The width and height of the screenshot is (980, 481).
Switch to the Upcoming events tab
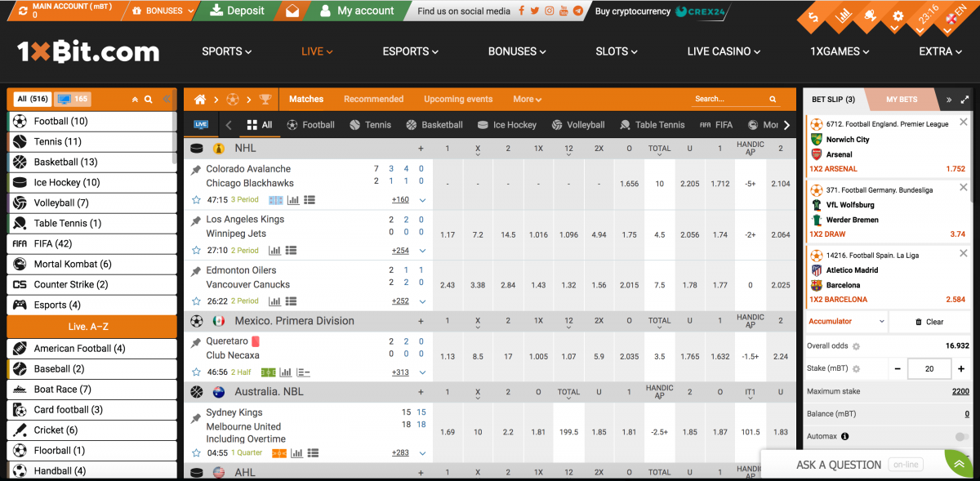point(458,100)
